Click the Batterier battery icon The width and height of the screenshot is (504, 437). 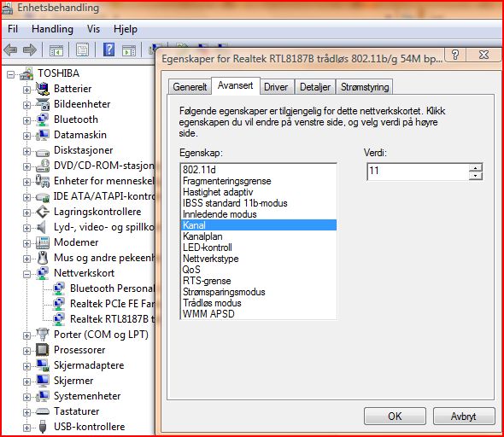click(x=43, y=89)
